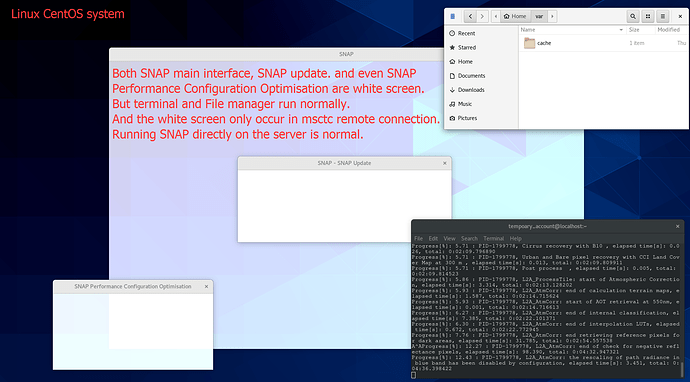Viewport: 690px width, 382px height.
Task: Close the terminal window
Action: 678,227
